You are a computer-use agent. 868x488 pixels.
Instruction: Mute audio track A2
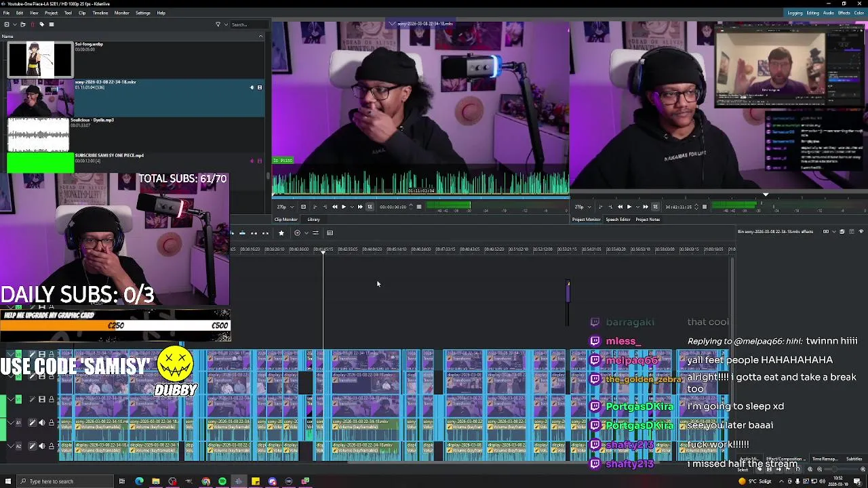coord(41,446)
